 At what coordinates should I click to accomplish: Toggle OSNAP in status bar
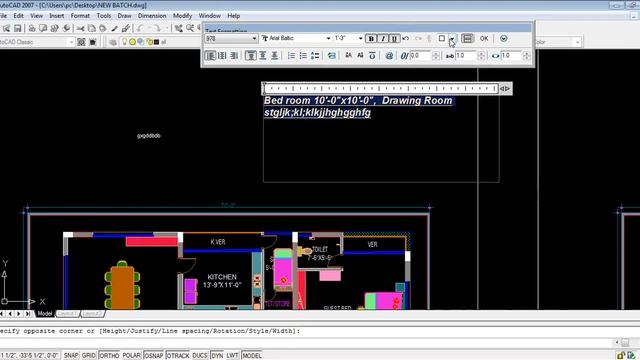pyautogui.click(x=153, y=356)
